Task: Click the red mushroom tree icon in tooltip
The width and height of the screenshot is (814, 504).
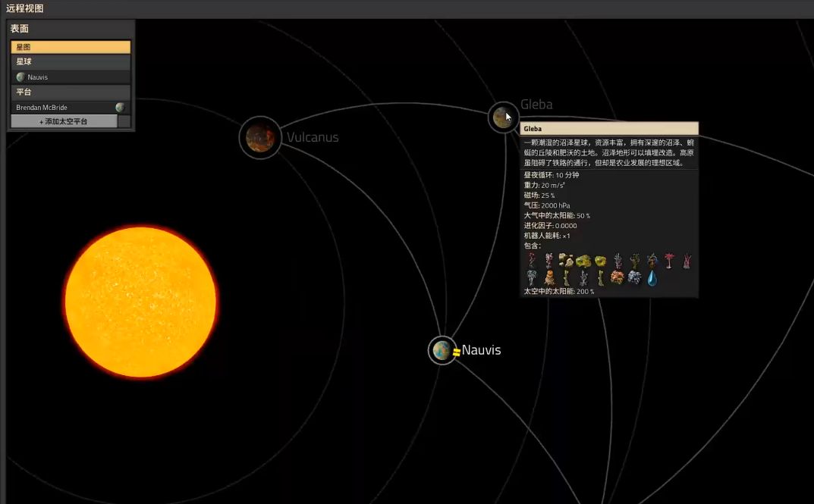Action: click(669, 260)
